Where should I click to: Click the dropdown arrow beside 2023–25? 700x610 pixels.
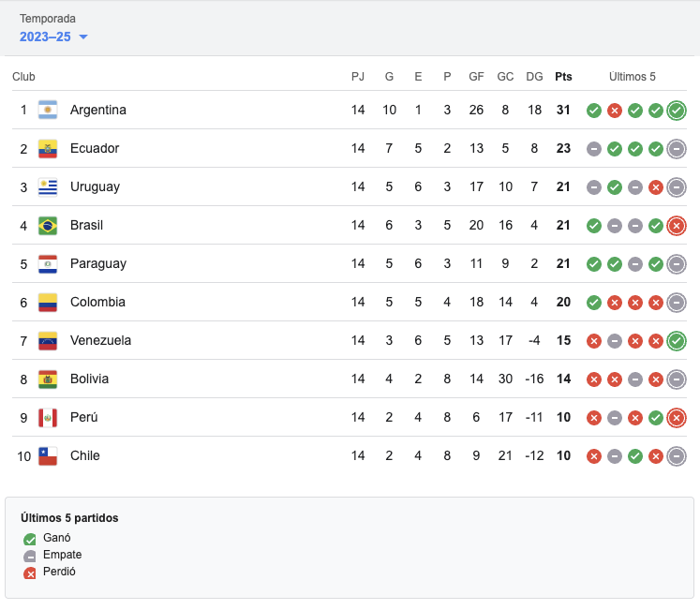pos(83,37)
